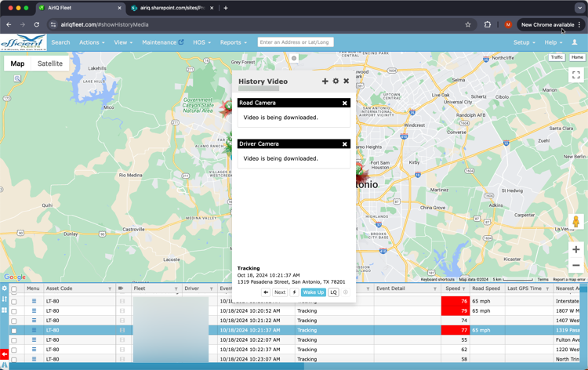Image resolution: width=588 pixels, height=370 pixels.
Task: Go to previous event with left arrow
Action: point(266,292)
